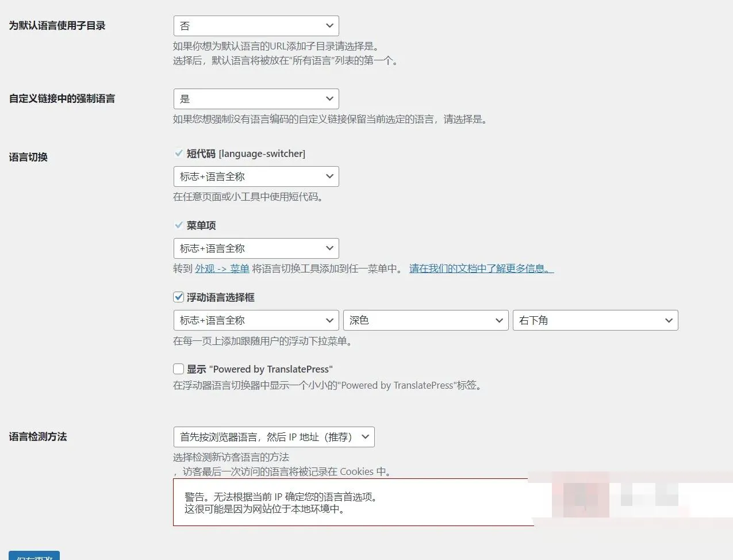Screen dimensions: 733x560
Task: Click the blue save changes button
Action: 34,556
